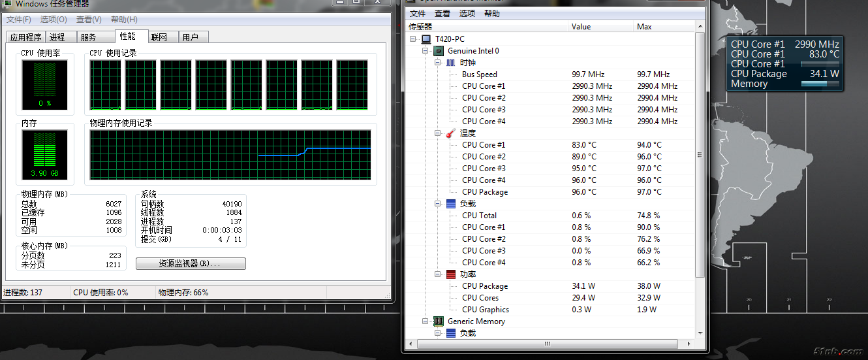Viewport: 868px width, 360px height.
Task: Click the 负载 load icon under Genuine Intel 0
Action: [451, 204]
